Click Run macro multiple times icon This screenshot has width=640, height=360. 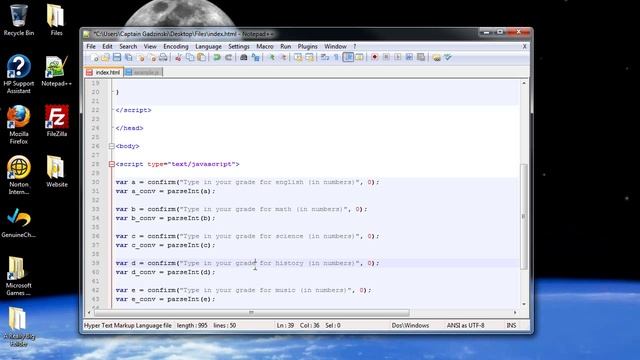(x=409, y=58)
